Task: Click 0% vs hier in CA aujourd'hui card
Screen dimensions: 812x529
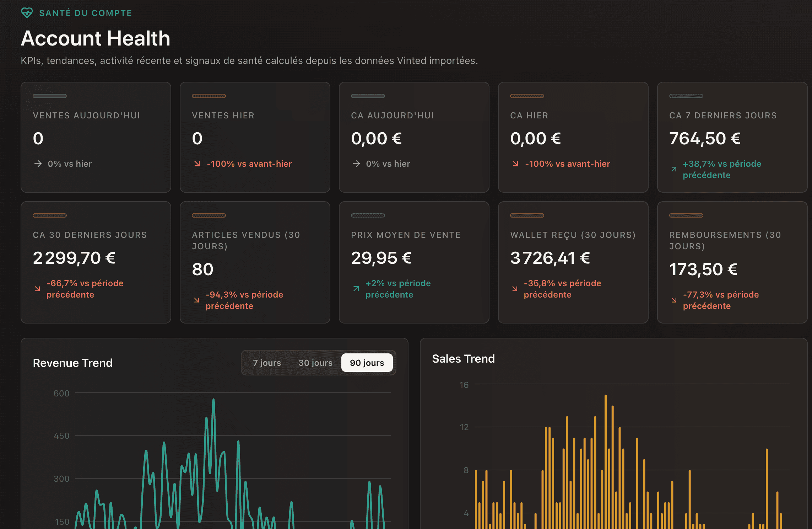Action: [x=388, y=164]
